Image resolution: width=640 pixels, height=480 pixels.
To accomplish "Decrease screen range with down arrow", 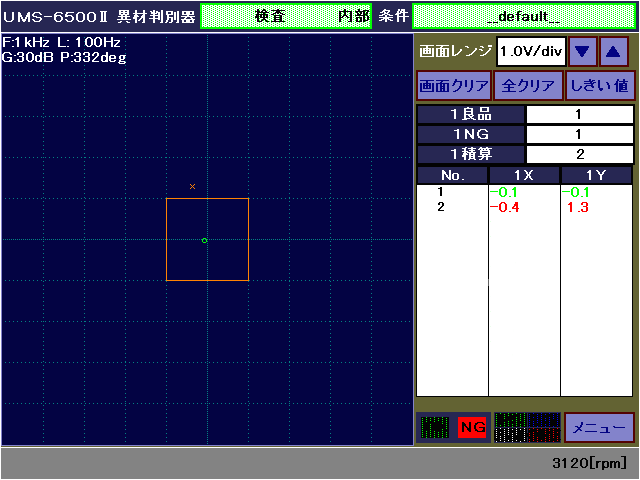I will click(583, 51).
